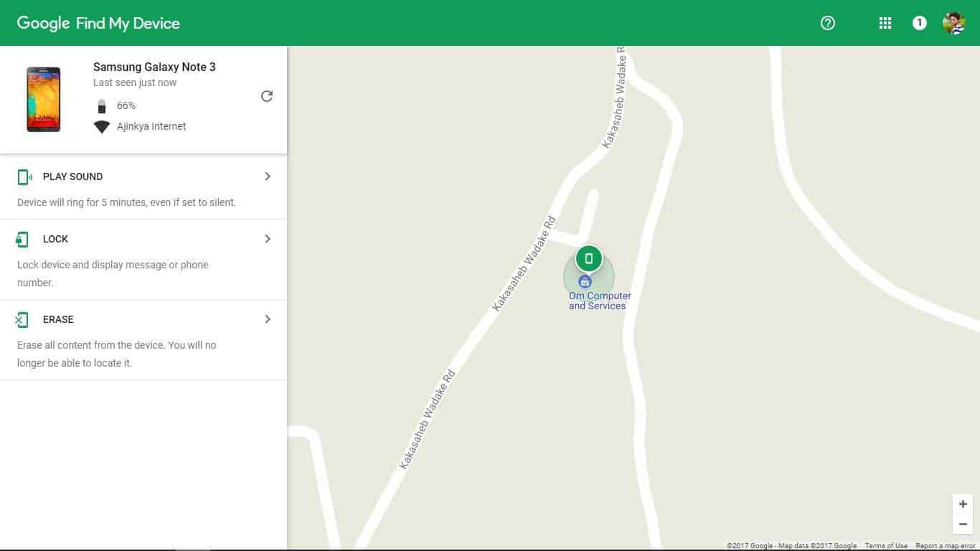Screen dimensions: 980x551
Task: Click the Device will ring description
Action: [126, 202]
